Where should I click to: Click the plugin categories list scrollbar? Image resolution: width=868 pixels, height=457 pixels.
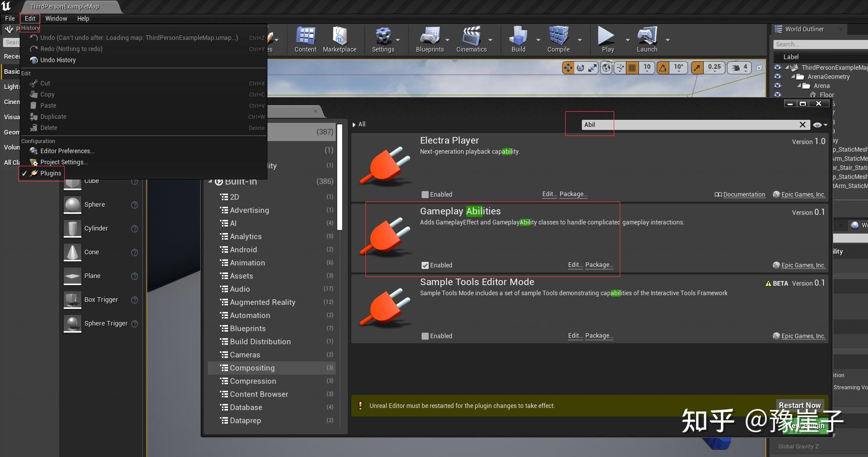coord(340,177)
